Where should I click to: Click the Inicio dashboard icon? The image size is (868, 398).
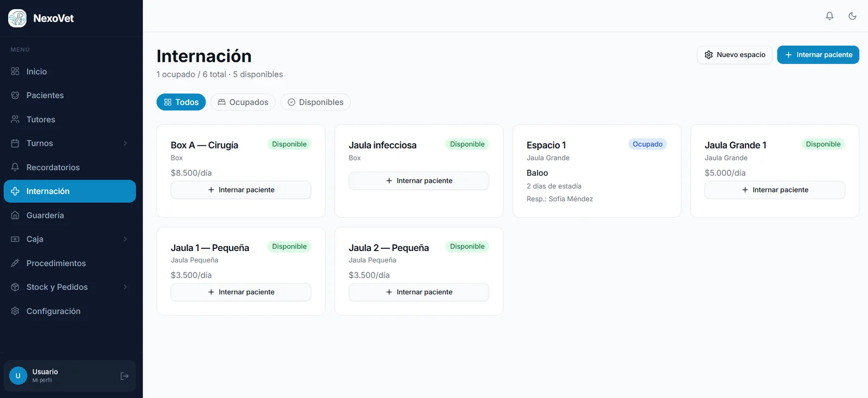15,72
